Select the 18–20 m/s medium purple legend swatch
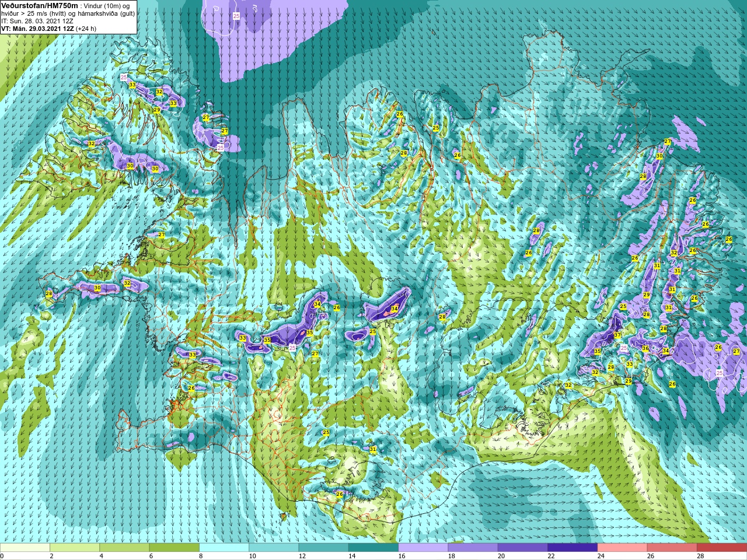 (473, 548)
